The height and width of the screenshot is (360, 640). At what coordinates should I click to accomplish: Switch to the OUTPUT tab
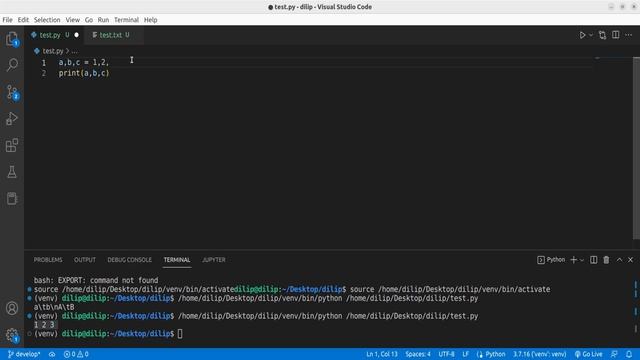point(84,260)
